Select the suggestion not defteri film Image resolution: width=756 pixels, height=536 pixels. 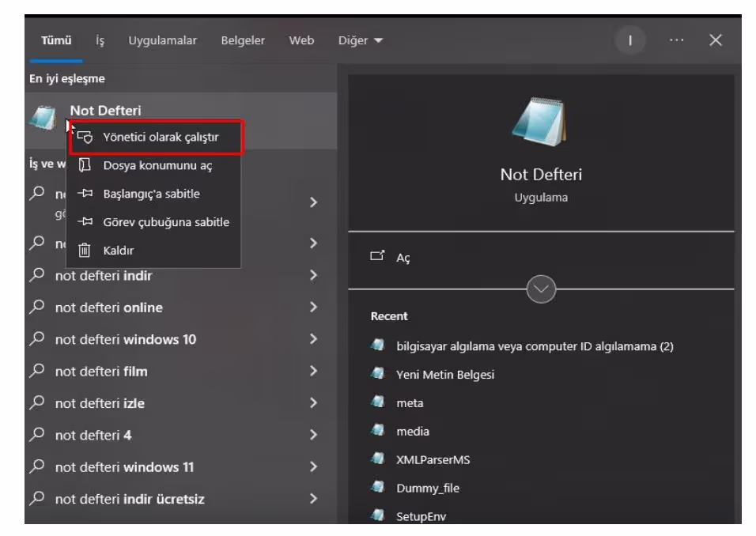click(101, 371)
